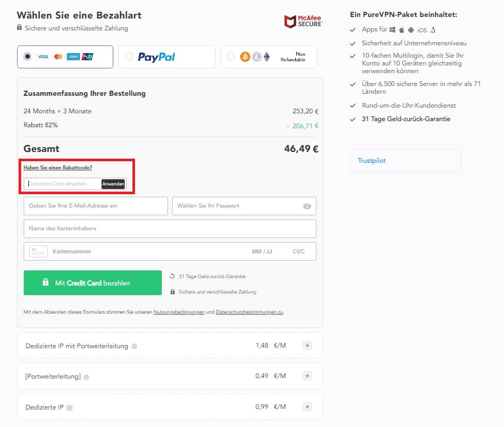Open info tooltip for [Portweiterleitung]
The image size is (504, 427).
[86, 377]
